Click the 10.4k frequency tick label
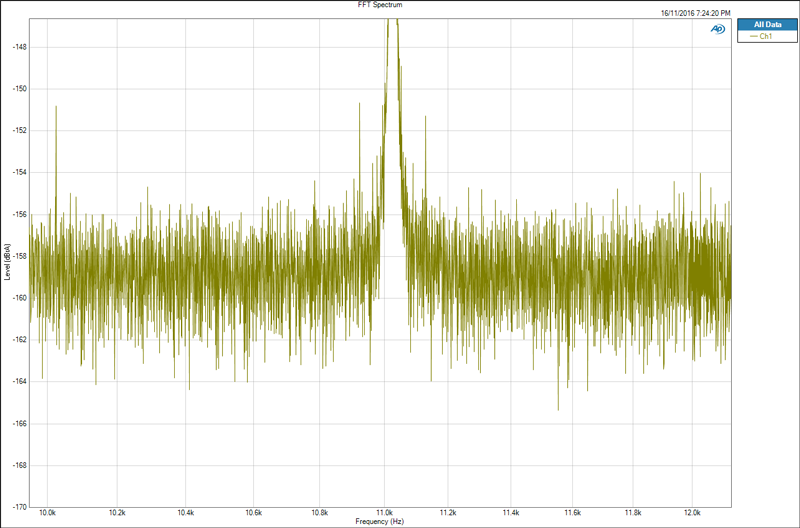Image resolution: width=800 pixels, height=528 pixels. point(186,513)
